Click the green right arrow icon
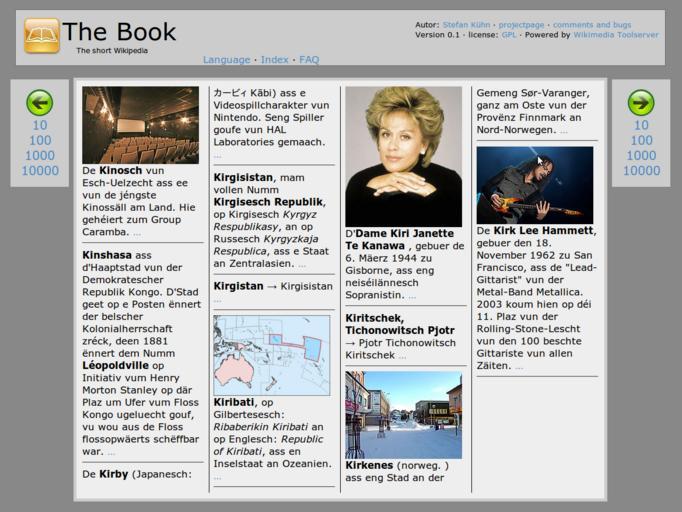Image resolution: width=682 pixels, height=512 pixels. (x=641, y=102)
